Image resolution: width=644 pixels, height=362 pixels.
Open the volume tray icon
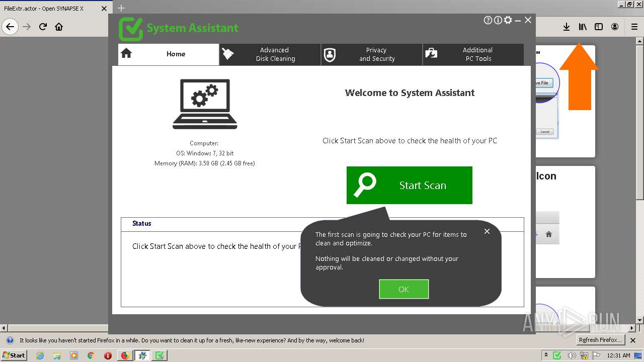point(572,355)
